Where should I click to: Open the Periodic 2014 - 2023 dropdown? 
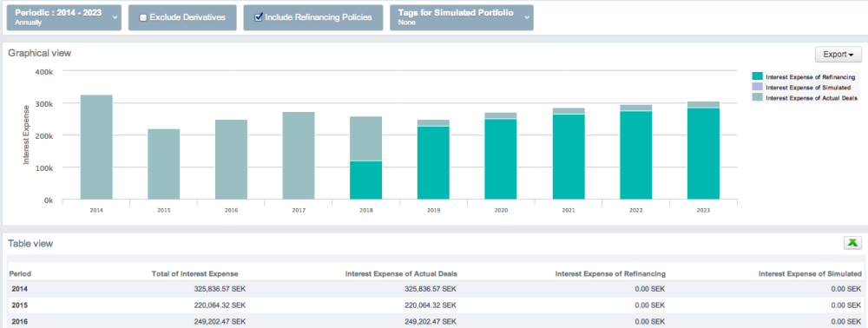(x=63, y=17)
